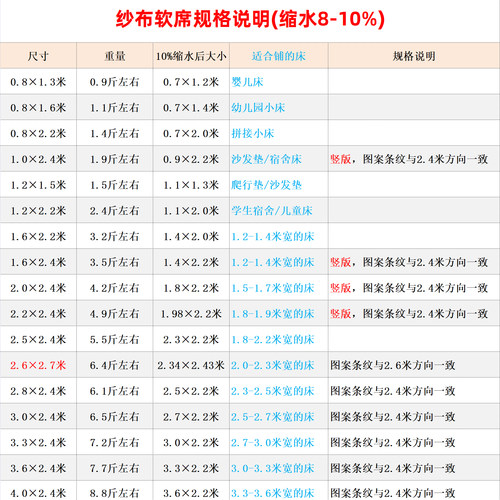Image resolution: width=500 pixels, height=500 pixels.
Task: Select weight cell 0.9斤左右
Action: click(x=114, y=82)
